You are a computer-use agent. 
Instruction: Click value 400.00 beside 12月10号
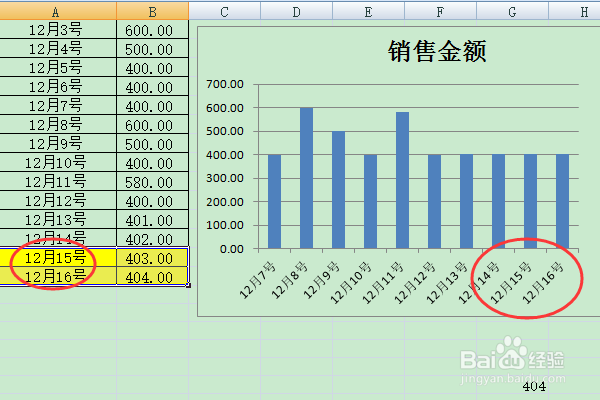click(x=152, y=162)
